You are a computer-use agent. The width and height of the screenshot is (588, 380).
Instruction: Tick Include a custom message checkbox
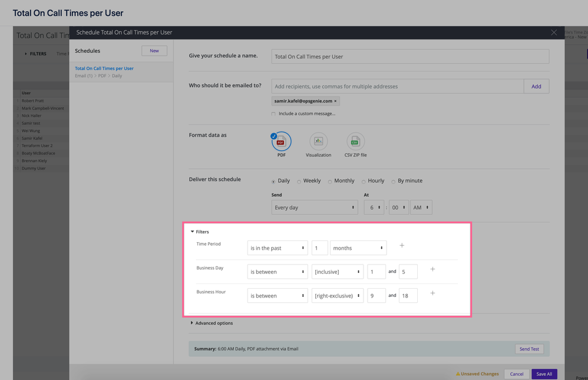273,114
